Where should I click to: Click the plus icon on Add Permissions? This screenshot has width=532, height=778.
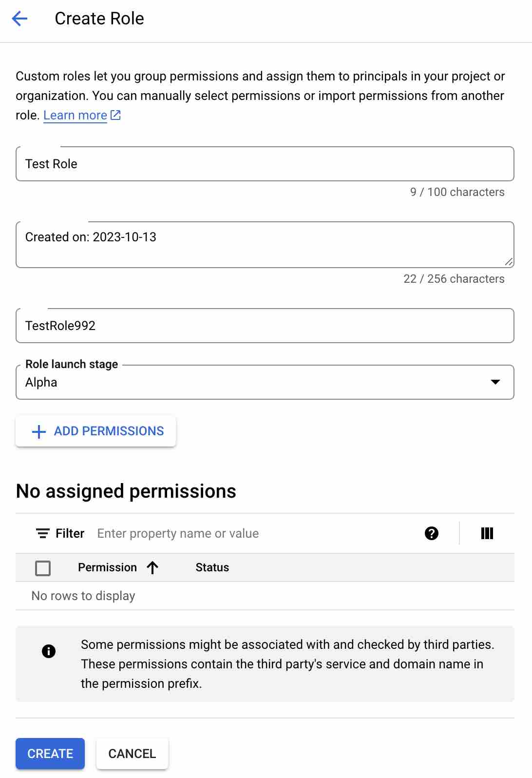point(38,431)
